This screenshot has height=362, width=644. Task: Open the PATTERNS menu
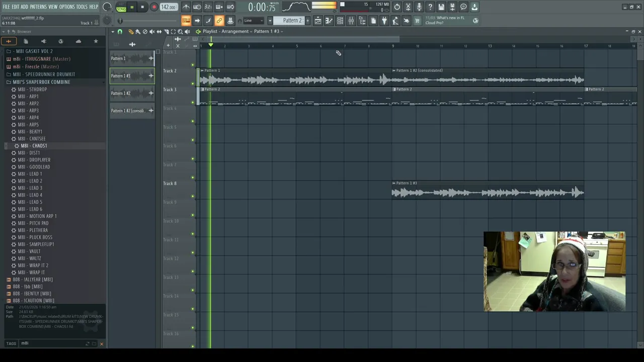38,7
